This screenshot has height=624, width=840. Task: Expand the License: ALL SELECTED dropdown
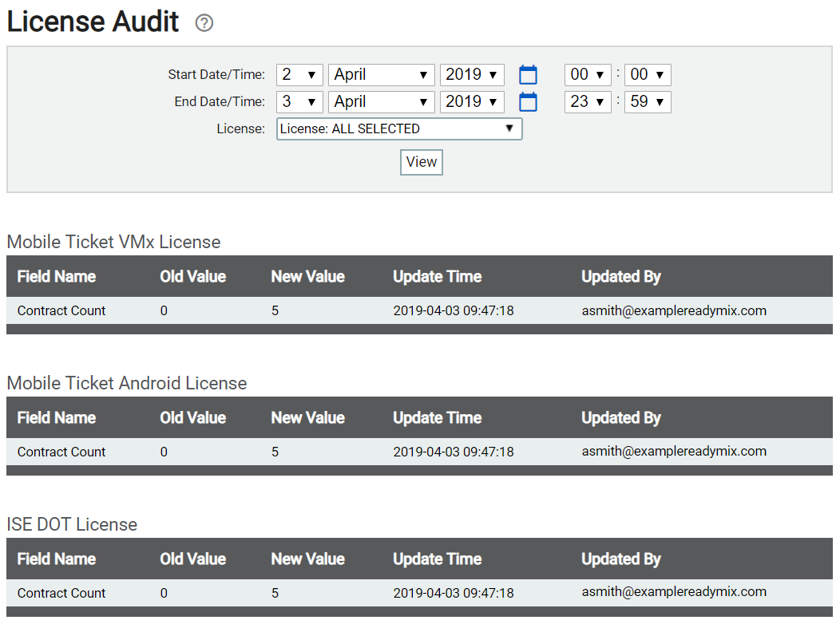(399, 129)
